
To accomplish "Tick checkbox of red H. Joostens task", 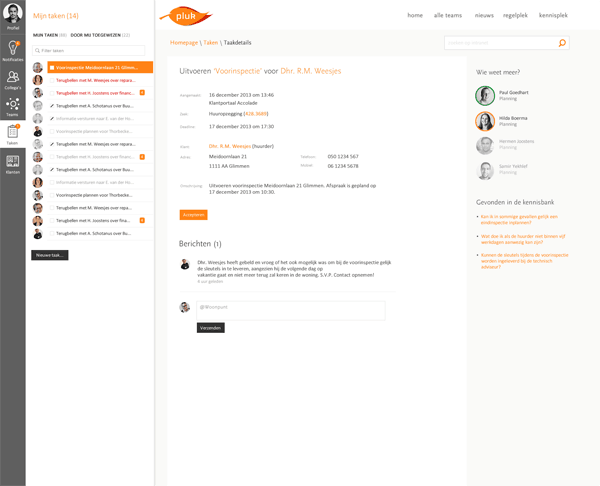I will 52,93.
